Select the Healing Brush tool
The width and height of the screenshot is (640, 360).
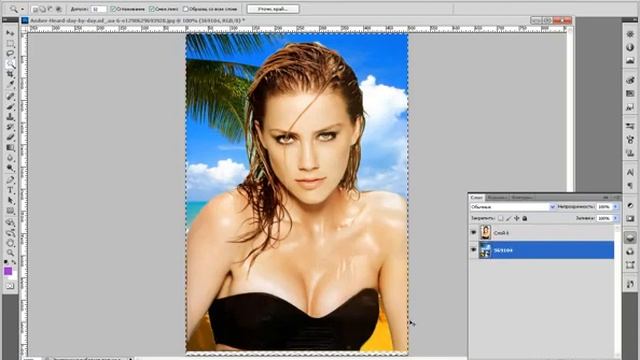pyautogui.click(x=10, y=97)
